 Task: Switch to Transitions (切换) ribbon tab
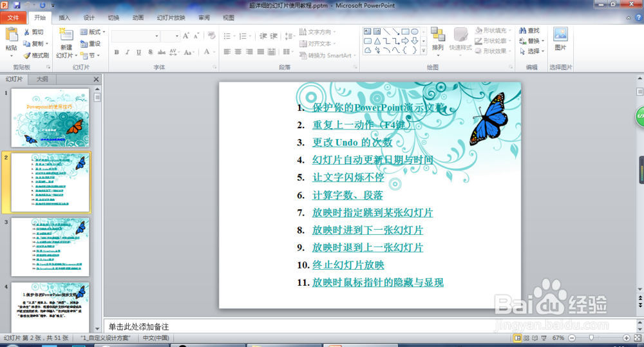pos(113,17)
